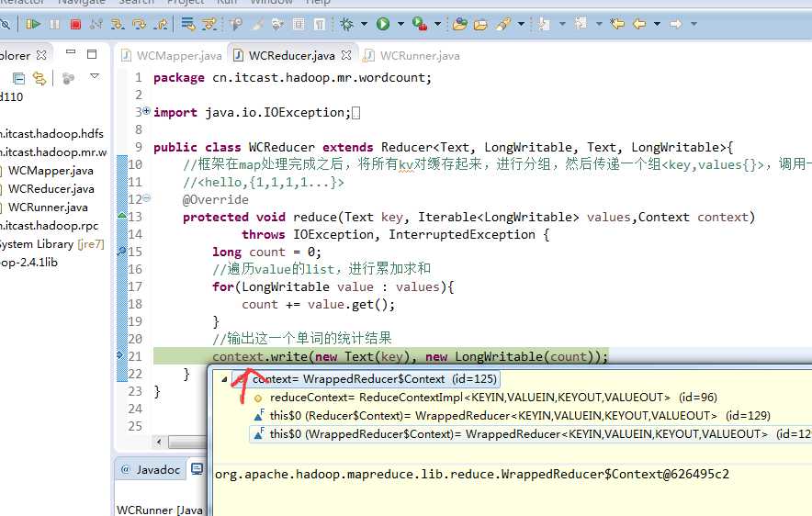Switch to WCMapper.java editor tab
812x516 pixels.
click(172, 55)
